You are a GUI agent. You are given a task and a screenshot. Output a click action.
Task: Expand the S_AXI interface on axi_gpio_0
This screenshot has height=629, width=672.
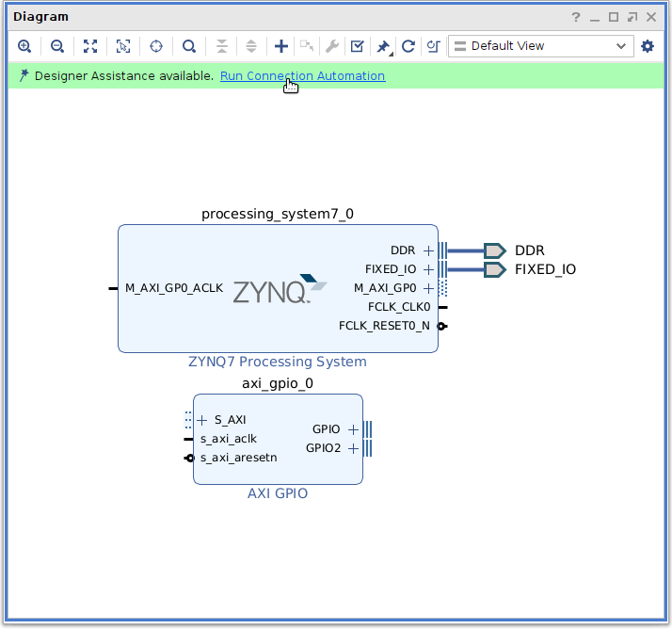(201, 420)
